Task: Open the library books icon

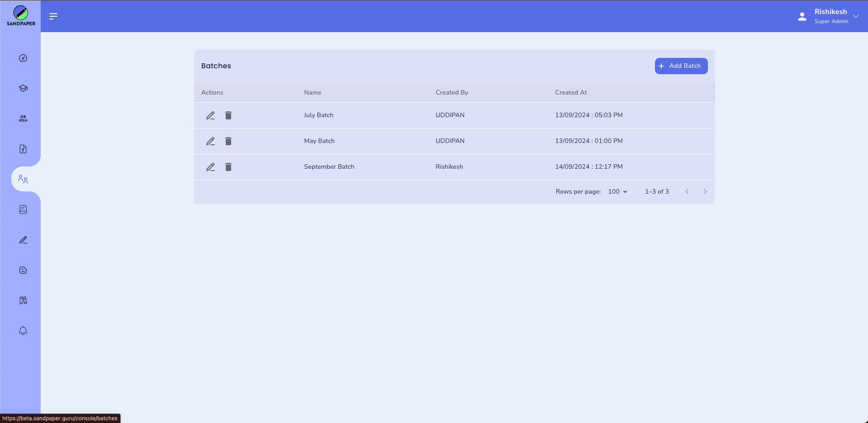Action: (23, 300)
